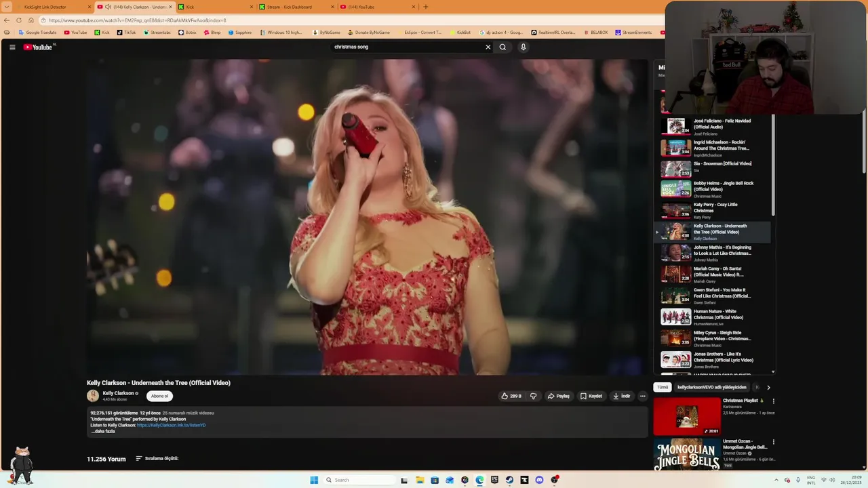This screenshot has width=868, height=488.
Task: Click the browser address bar URL
Action: (138, 20)
